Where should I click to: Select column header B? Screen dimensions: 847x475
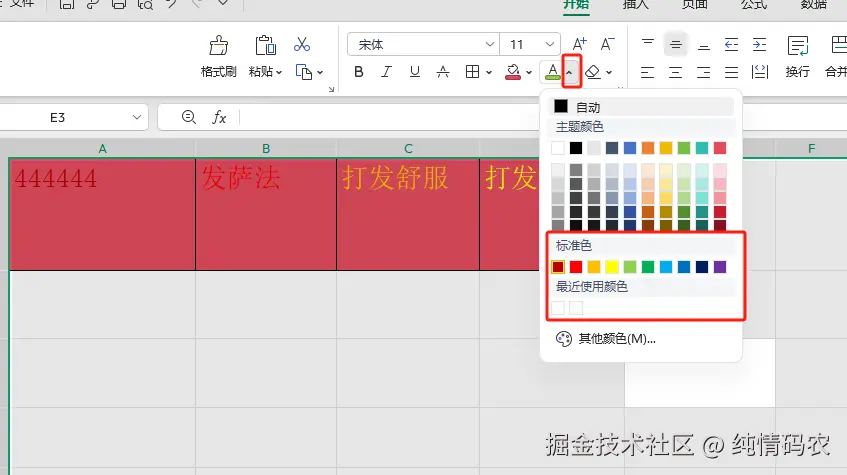[266, 149]
